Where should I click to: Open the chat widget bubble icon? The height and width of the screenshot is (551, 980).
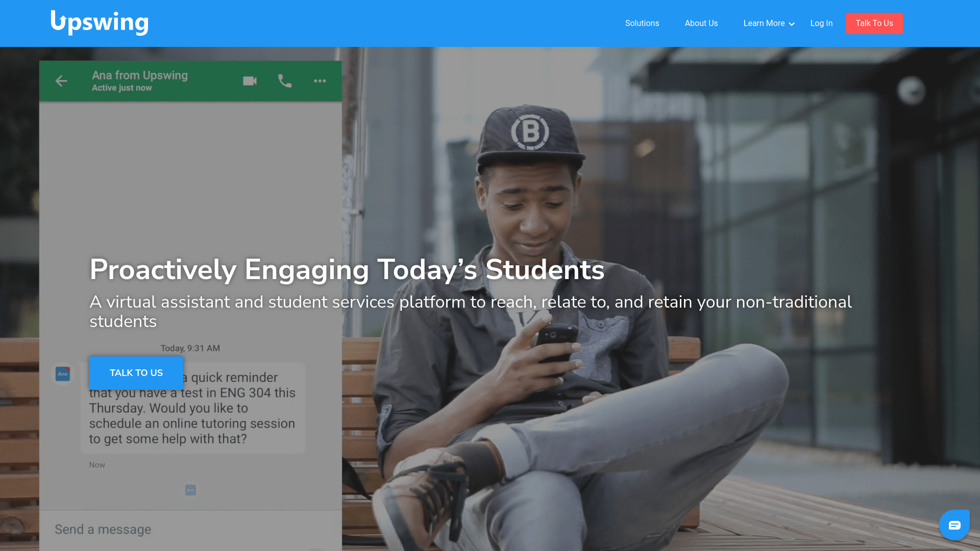pos(954,525)
